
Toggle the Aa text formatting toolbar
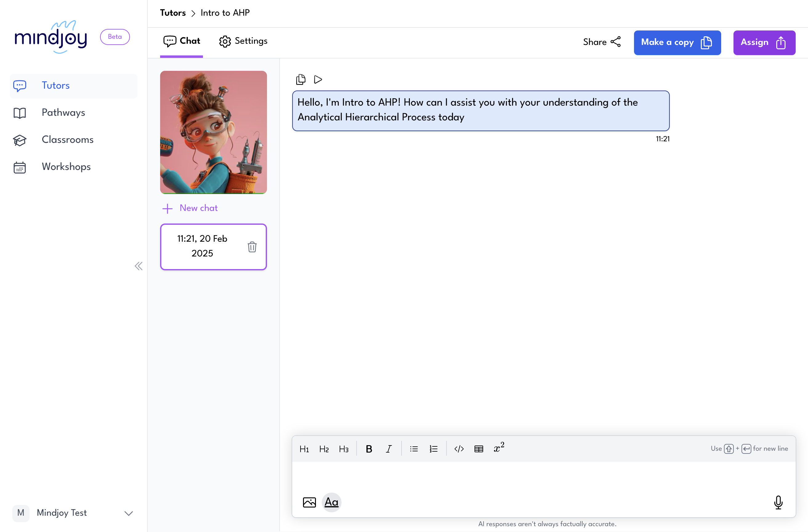pos(331,502)
